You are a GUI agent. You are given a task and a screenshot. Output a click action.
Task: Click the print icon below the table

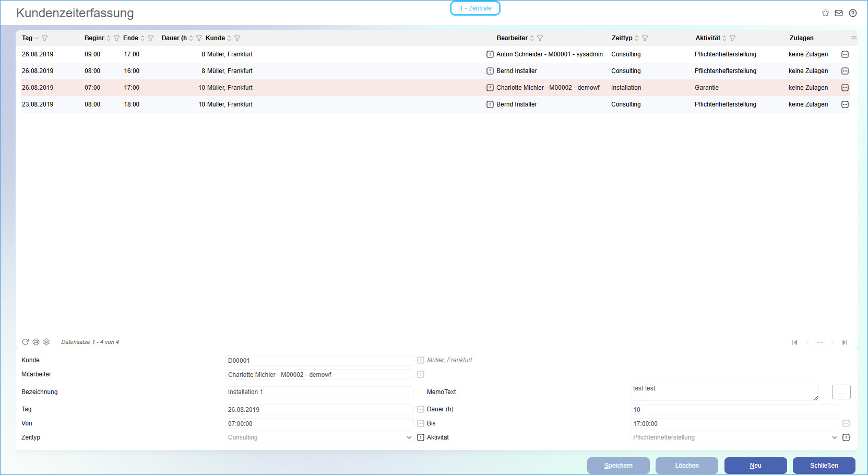tap(36, 342)
